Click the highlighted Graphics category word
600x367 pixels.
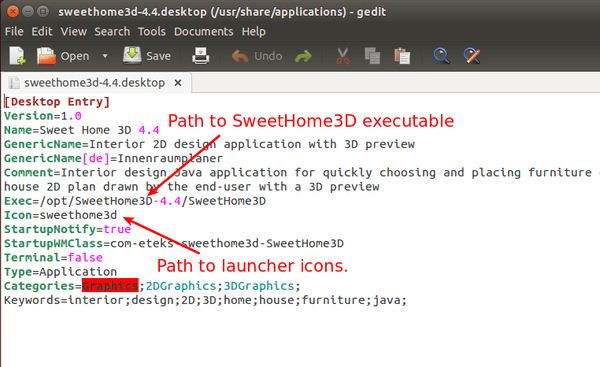pyautogui.click(x=110, y=286)
